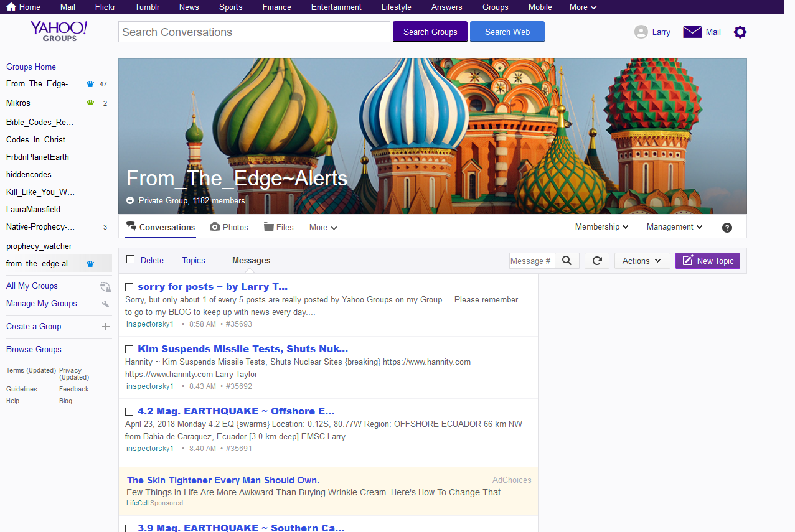This screenshot has height=532, width=795.
Task: Open Tumblr in the top navigation bar
Action: click(147, 7)
